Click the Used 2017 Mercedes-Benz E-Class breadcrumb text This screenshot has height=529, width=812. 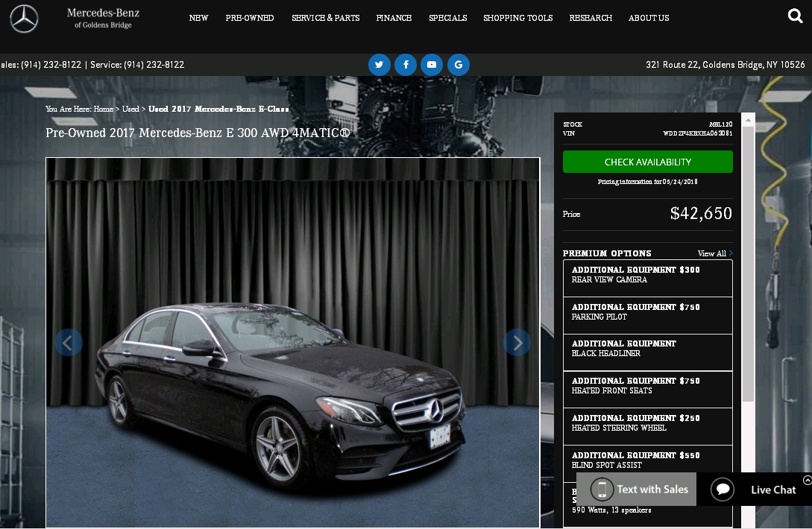pyautogui.click(x=218, y=109)
